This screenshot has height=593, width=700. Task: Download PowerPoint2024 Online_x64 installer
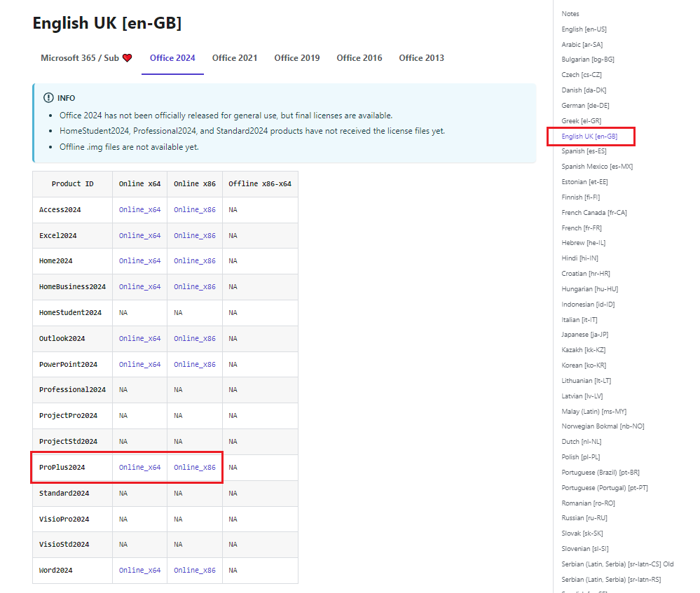(x=139, y=365)
